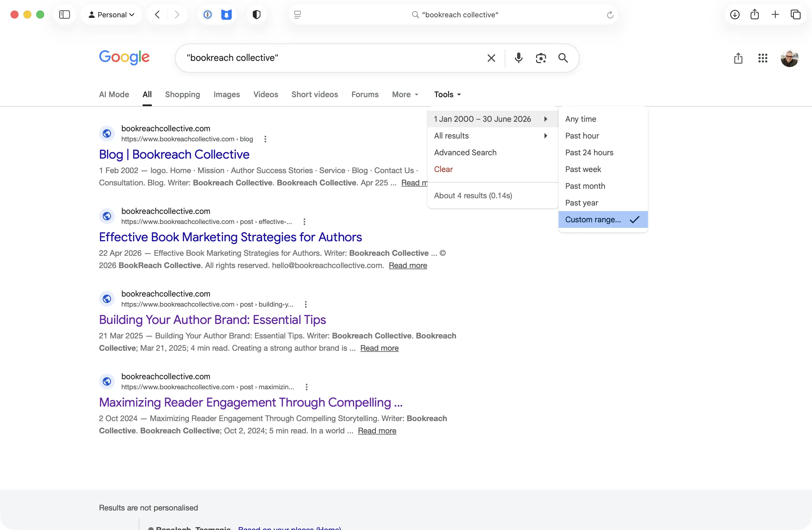Image resolution: width=812 pixels, height=530 pixels.
Task: Clear the search box with X
Action: pyautogui.click(x=491, y=58)
